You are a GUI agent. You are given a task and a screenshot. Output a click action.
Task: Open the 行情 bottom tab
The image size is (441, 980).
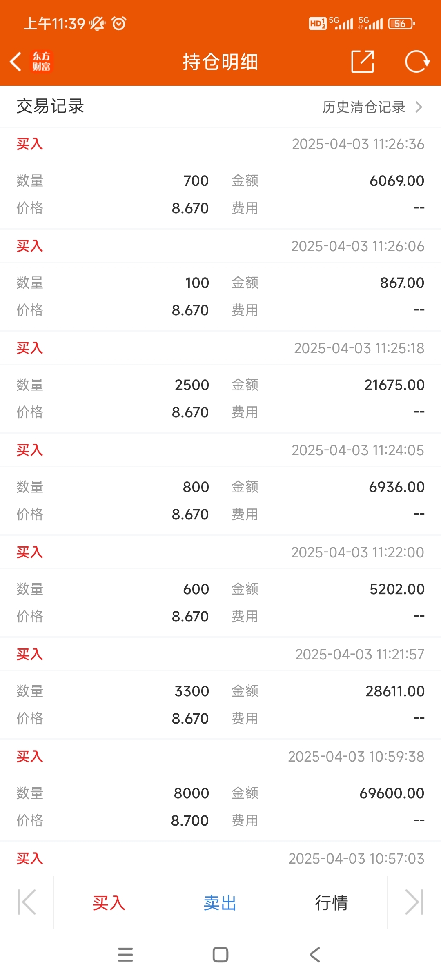(x=331, y=903)
